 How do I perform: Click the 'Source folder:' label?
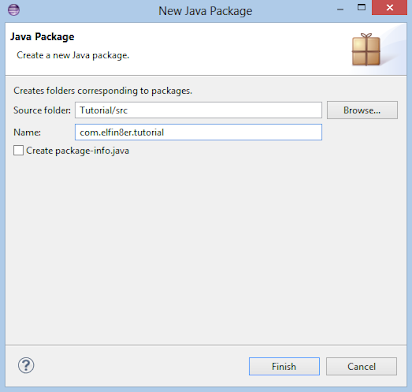(42, 110)
